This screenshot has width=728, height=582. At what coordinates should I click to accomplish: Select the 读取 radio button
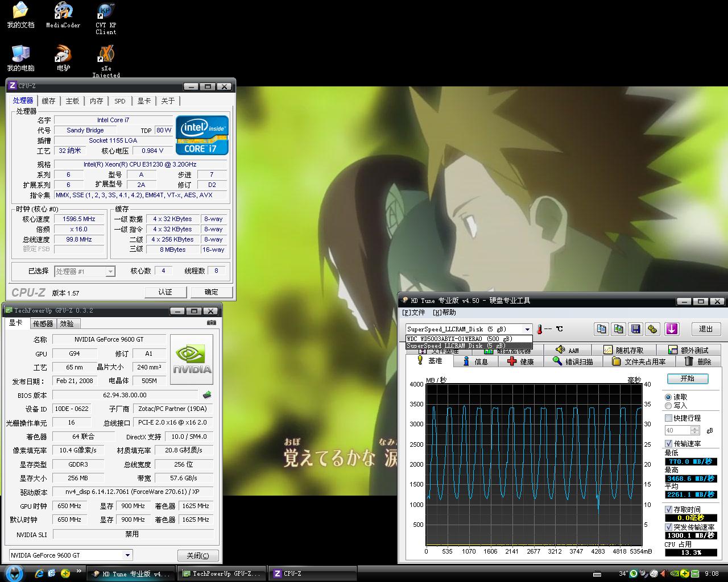[x=668, y=397]
